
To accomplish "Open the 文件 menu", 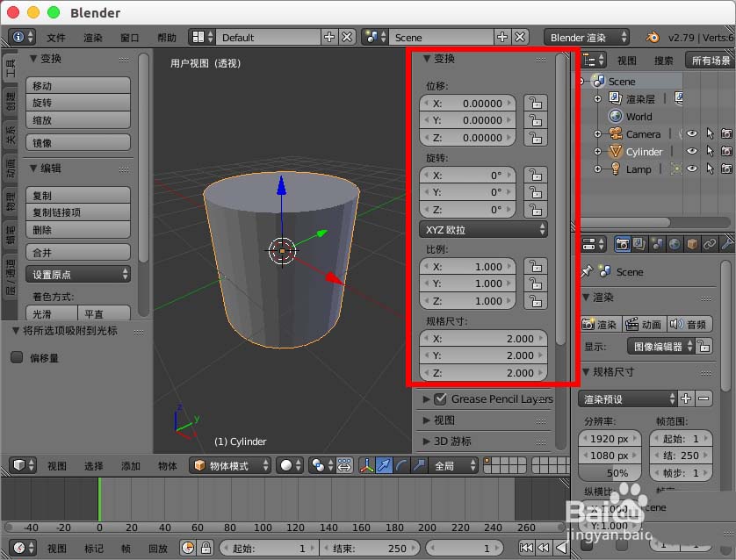I will 56,38.
